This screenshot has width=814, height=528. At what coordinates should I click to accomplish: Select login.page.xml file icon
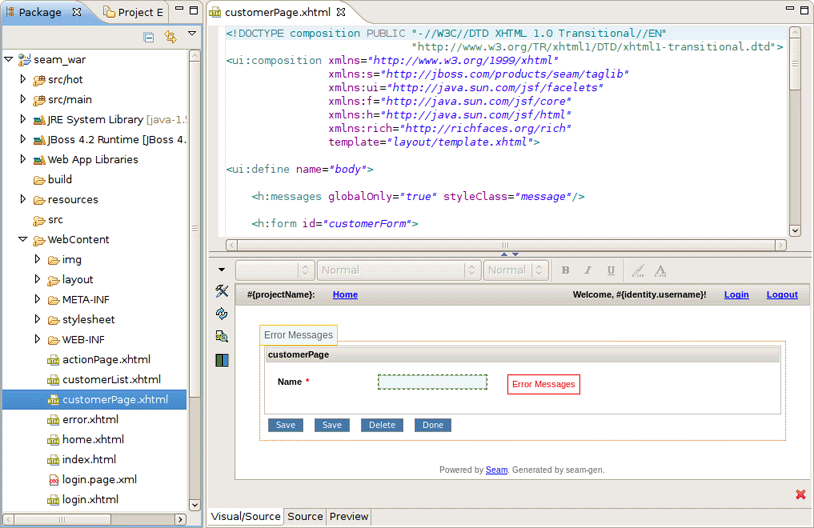point(53,480)
